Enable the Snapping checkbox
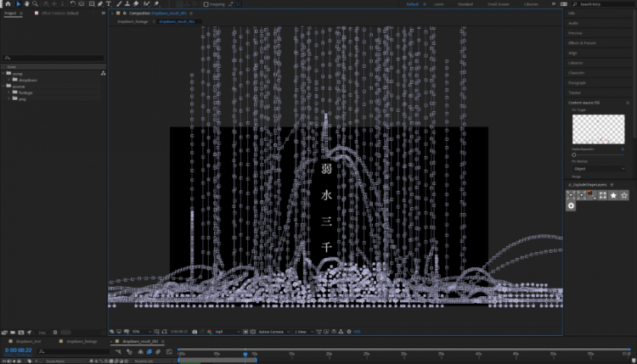The width and height of the screenshot is (637, 364). (206, 4)
